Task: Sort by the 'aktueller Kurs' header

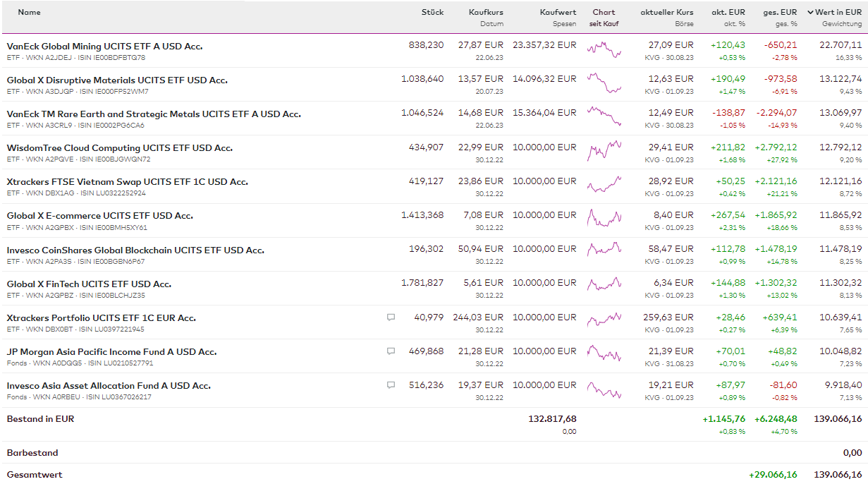Action: pyautogui.click(x=666, y=12)
